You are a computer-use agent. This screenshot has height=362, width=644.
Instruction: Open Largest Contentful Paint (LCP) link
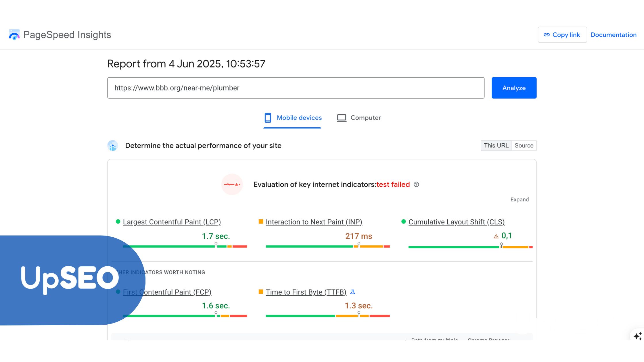[172, 222]
